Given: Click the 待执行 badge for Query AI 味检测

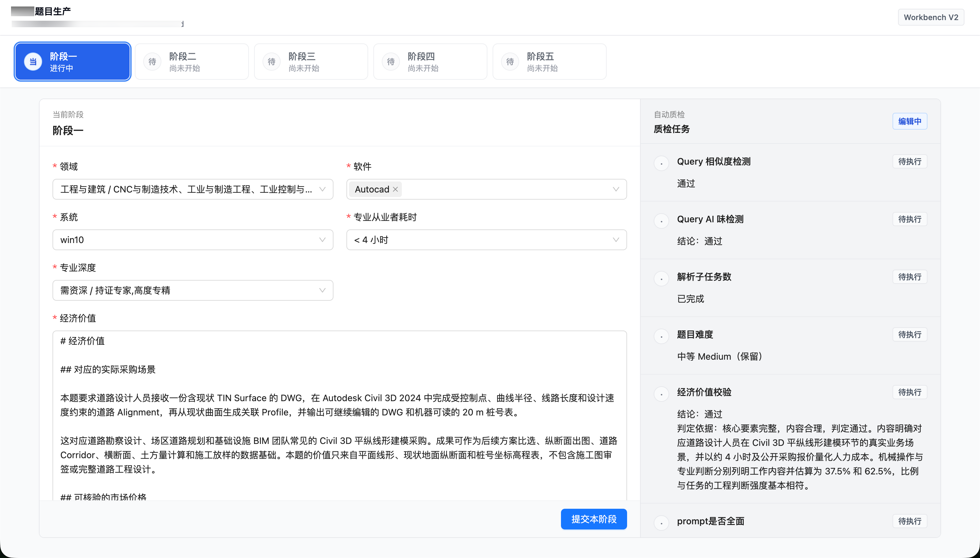Looking at the screenshot, I should (x=909, y=219).
